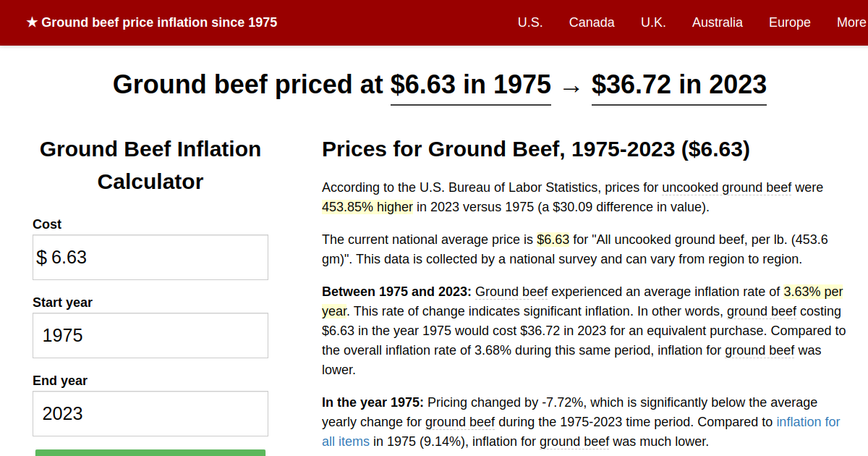
Task: Select the End year input field
Action: click(150, 413)
